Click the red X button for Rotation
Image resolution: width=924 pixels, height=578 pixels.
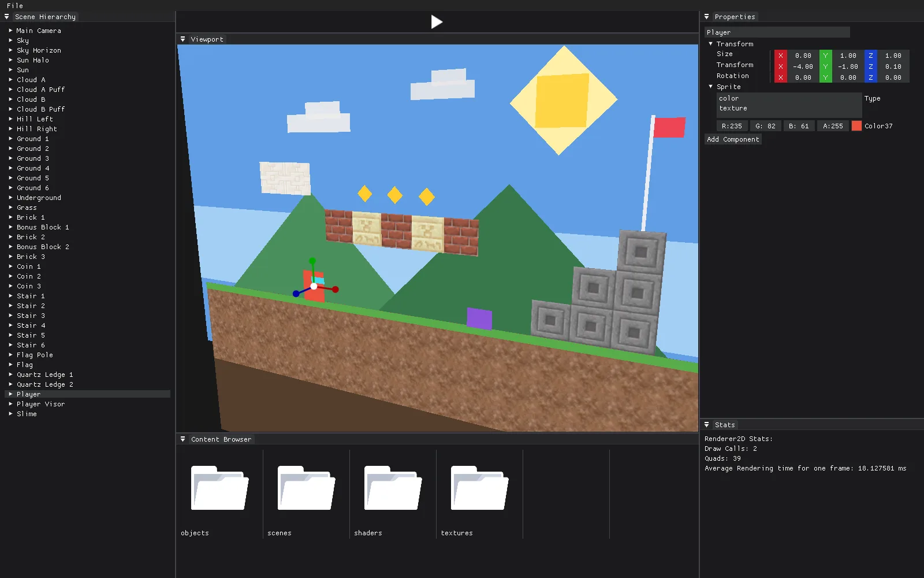click(x=781, y=77)
